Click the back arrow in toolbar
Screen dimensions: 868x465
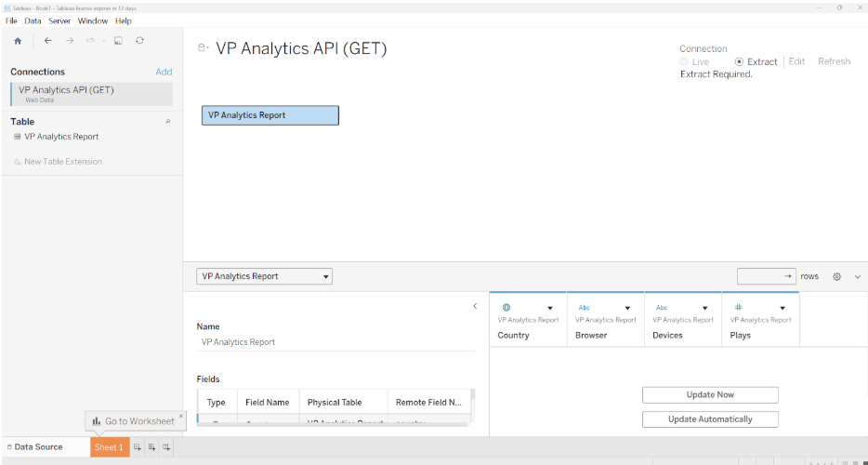48,41
